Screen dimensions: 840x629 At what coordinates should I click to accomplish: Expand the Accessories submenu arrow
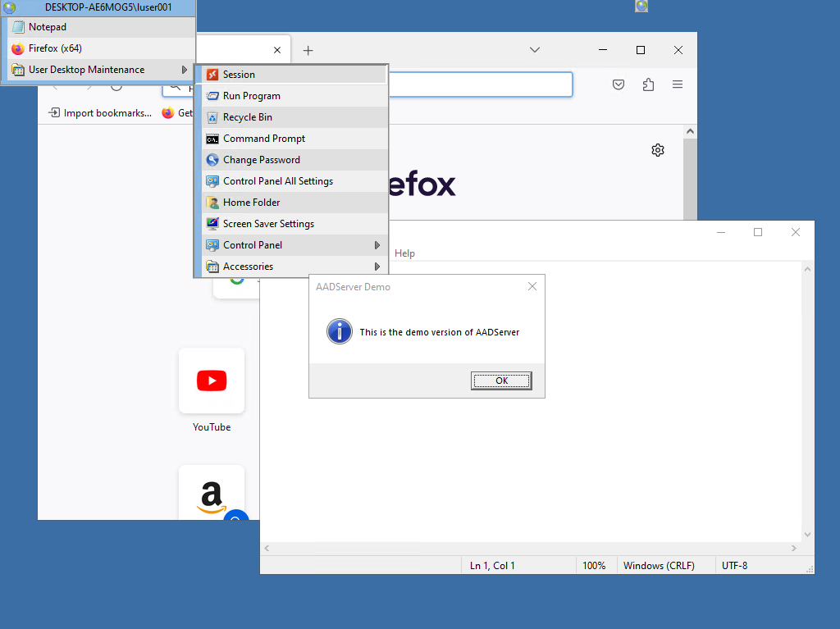[x=377, y=267]
